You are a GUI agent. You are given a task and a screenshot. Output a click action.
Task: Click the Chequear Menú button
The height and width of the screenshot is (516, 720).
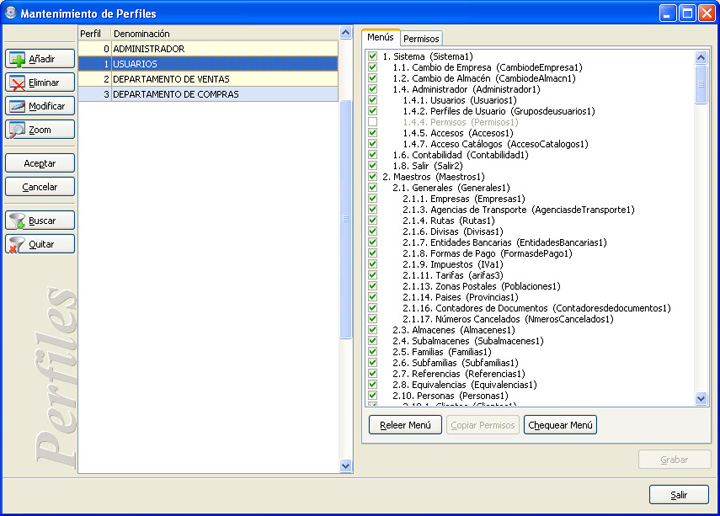(x=560, y=425)
